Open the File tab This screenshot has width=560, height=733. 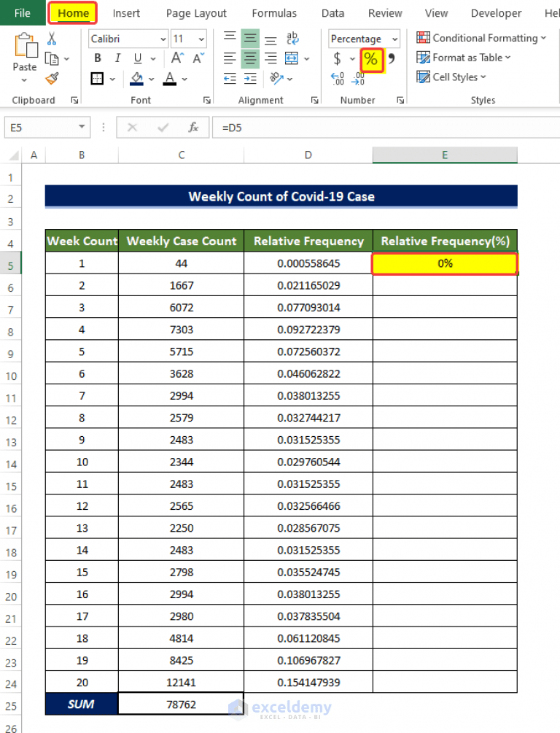click(23, 13)
